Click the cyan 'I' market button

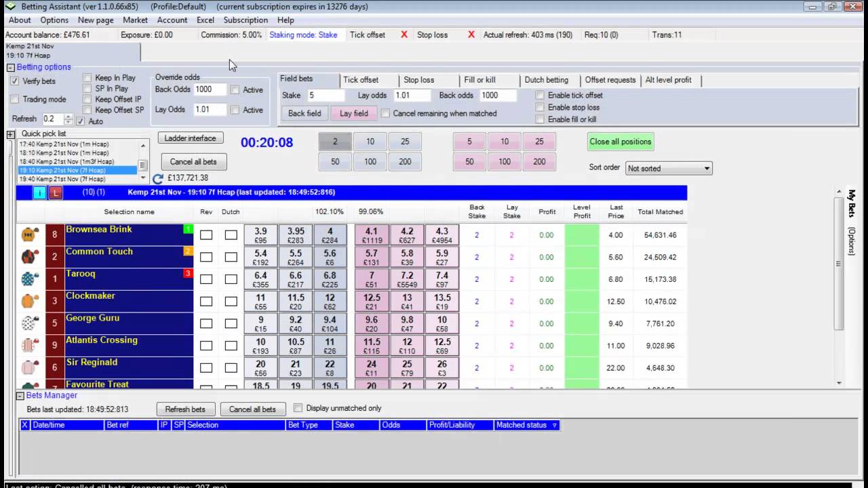coord(40,192)
